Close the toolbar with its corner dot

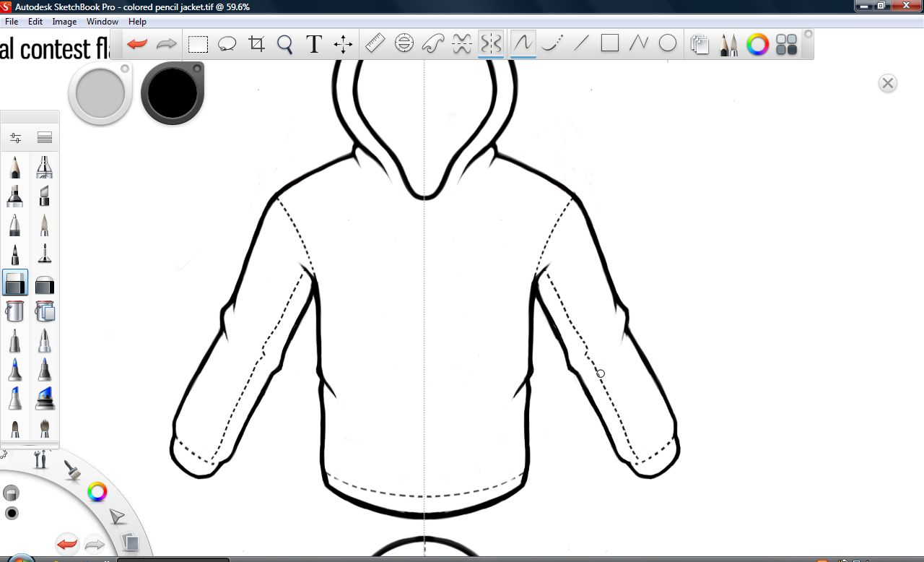[x=808, y=34]
